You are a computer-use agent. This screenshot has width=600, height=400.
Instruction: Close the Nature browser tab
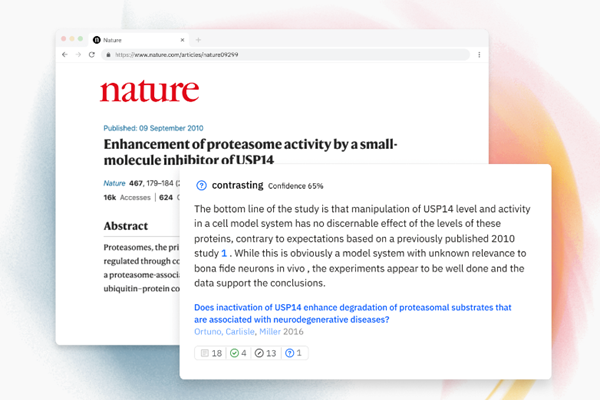(183, 40)
